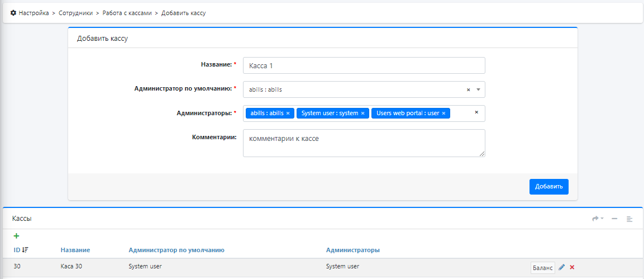Clear the default administrator selection
644x279 pixels.
point(469,89)
